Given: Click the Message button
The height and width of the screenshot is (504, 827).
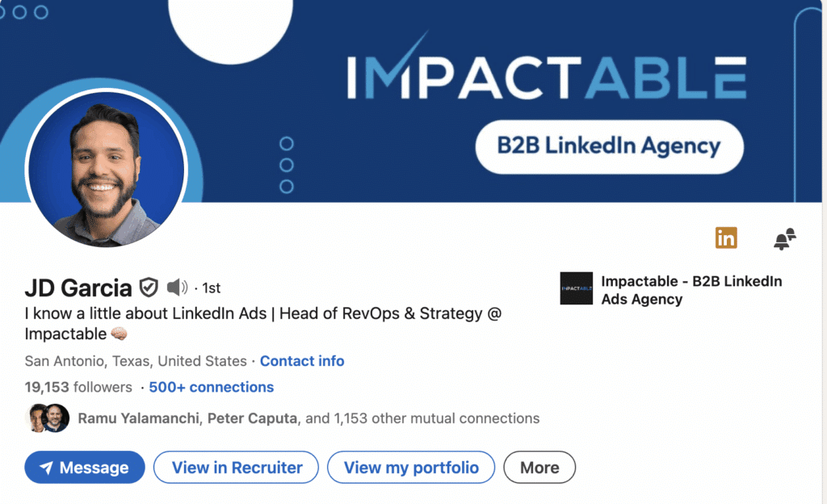Looking at the screenshot, I should coord(85,468).
